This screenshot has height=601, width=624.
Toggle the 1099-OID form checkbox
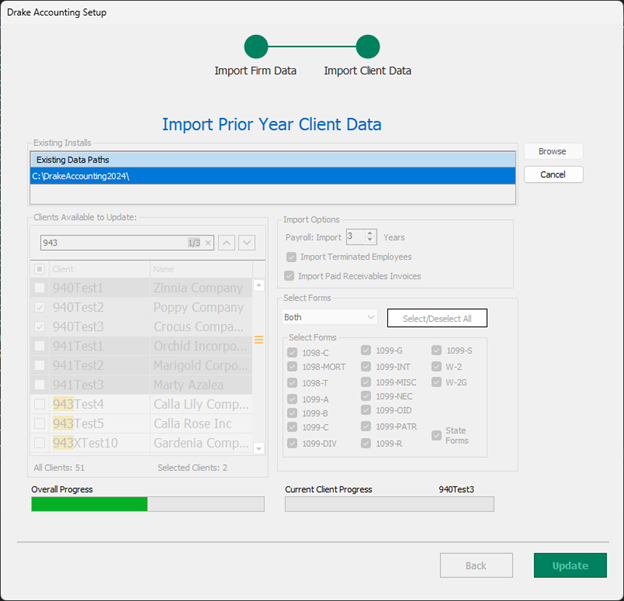point(366,410)
